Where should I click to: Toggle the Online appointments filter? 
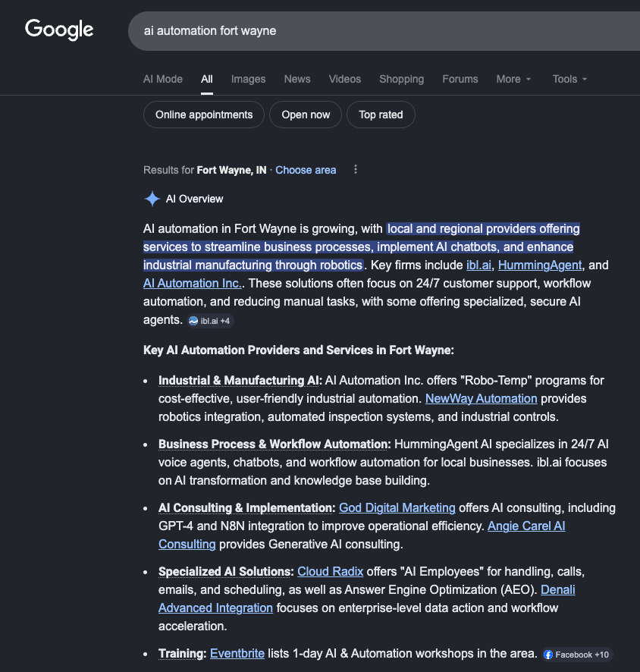coord(203,115)
